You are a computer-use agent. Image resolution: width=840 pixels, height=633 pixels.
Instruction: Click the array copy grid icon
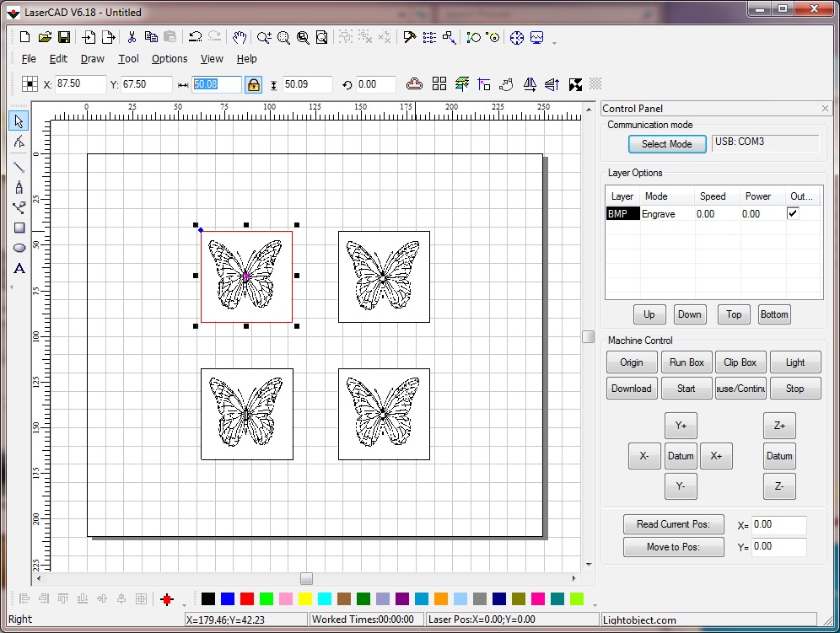439,84
